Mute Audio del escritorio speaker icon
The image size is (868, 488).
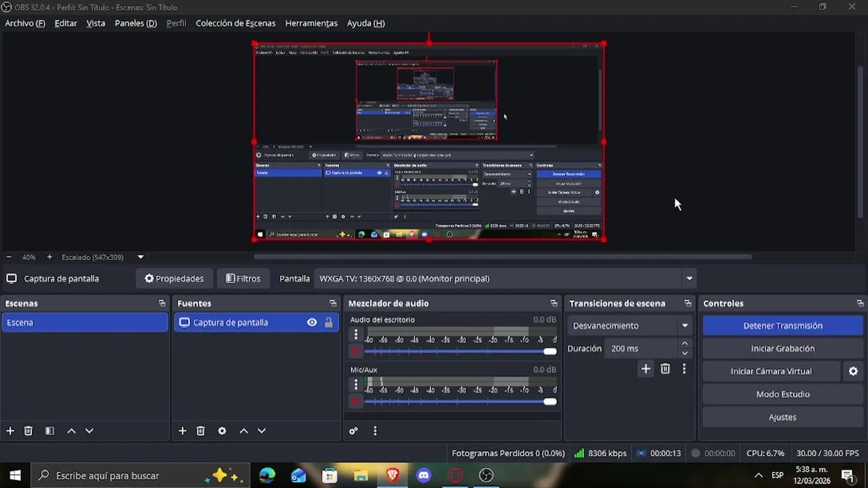(355, 351)
